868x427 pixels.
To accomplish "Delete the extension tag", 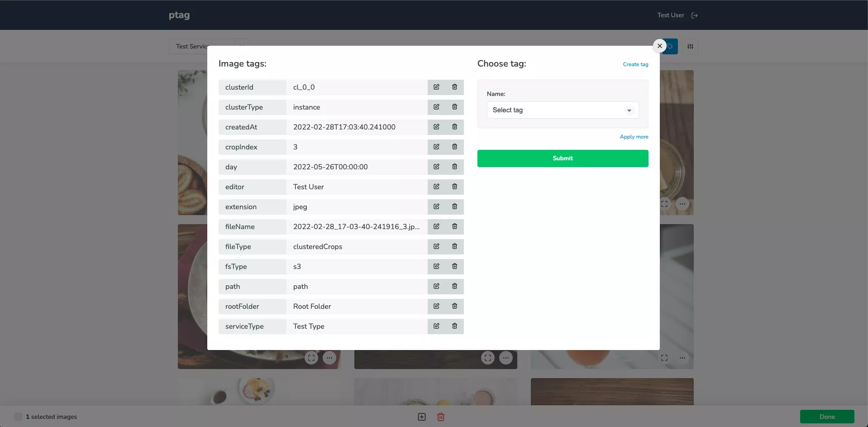I will coord(454,206).
